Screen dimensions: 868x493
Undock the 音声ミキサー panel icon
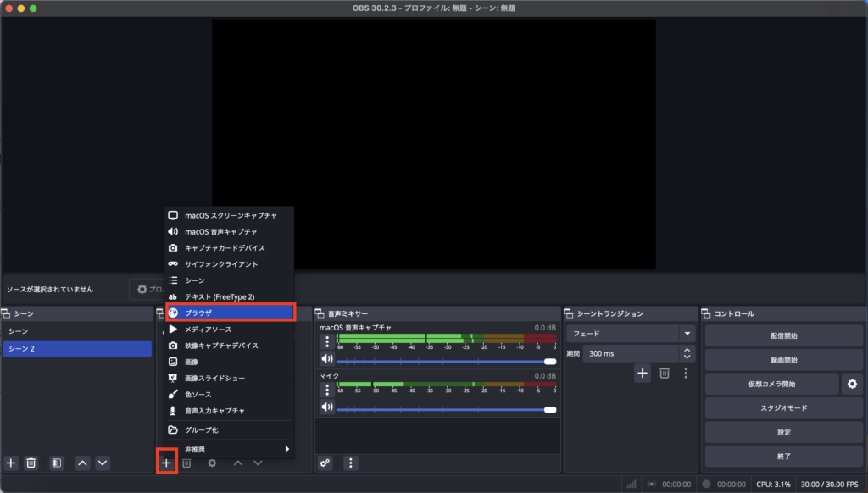(320, 313)
